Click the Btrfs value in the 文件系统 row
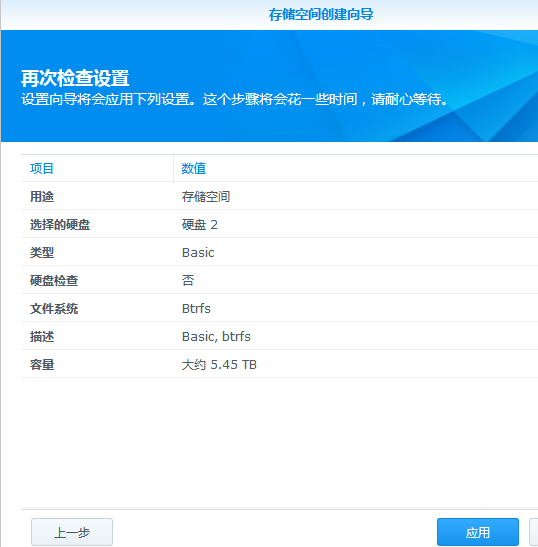 (x=196, y=308)
